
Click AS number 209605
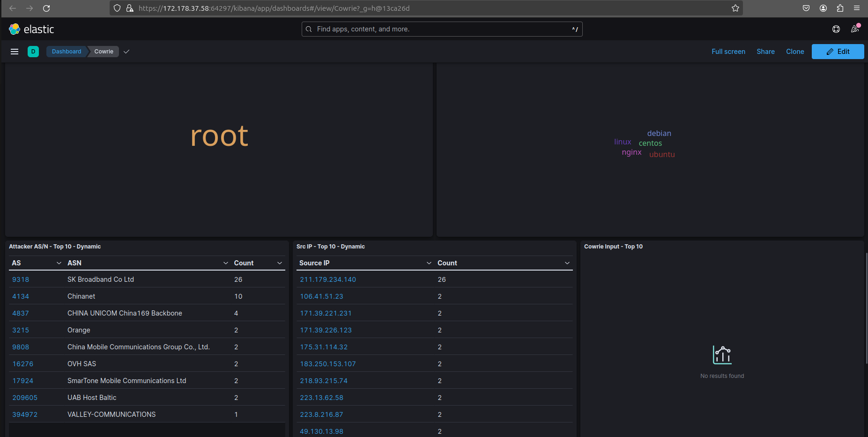pyautogui.click(x=25, y=398)
